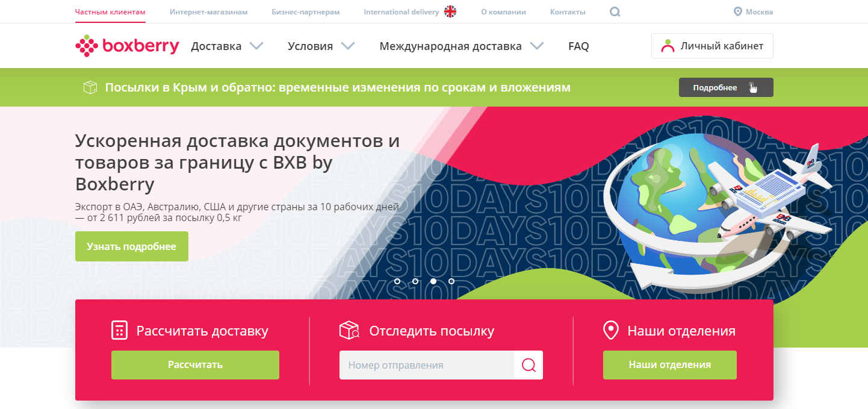The height and width of the screenshot is (409, 868).
Task: Click the Наши отделения heading text
Action: pos(681,331)
